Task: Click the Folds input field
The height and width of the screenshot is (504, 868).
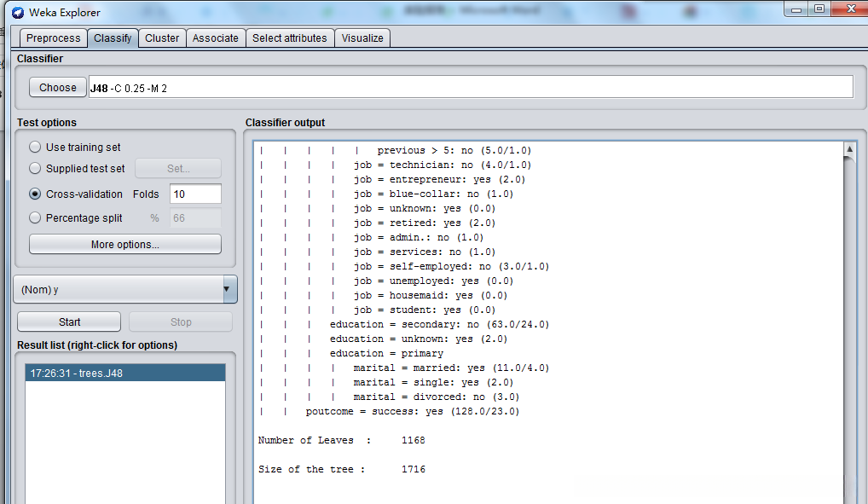Action: click(195, 194)
